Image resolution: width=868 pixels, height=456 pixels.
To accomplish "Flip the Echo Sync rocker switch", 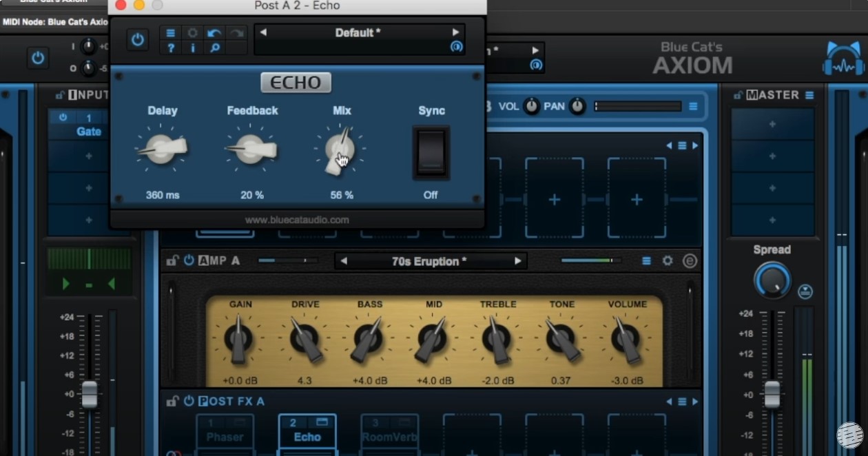I will [431, 152].
